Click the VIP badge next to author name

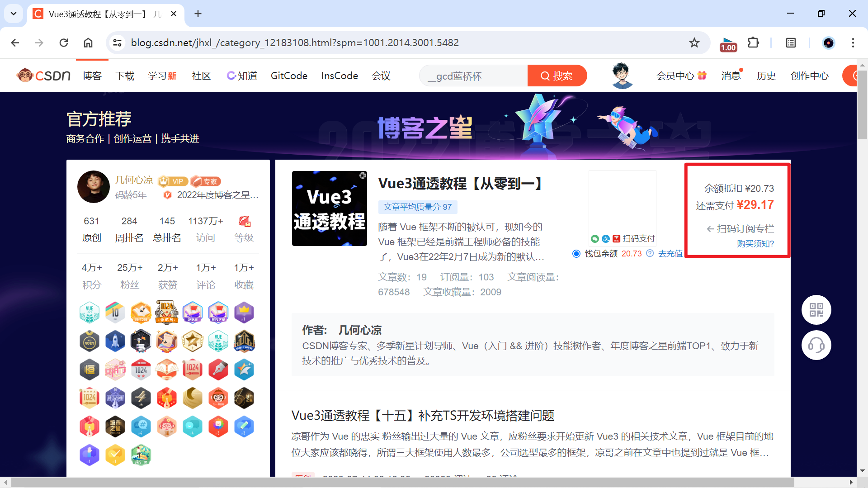(173, 181)
